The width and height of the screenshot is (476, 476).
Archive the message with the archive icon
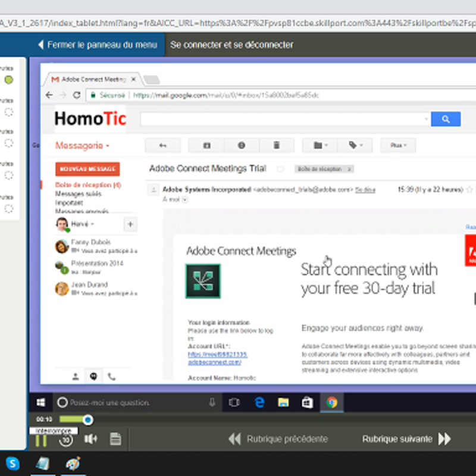click(206, 145)
